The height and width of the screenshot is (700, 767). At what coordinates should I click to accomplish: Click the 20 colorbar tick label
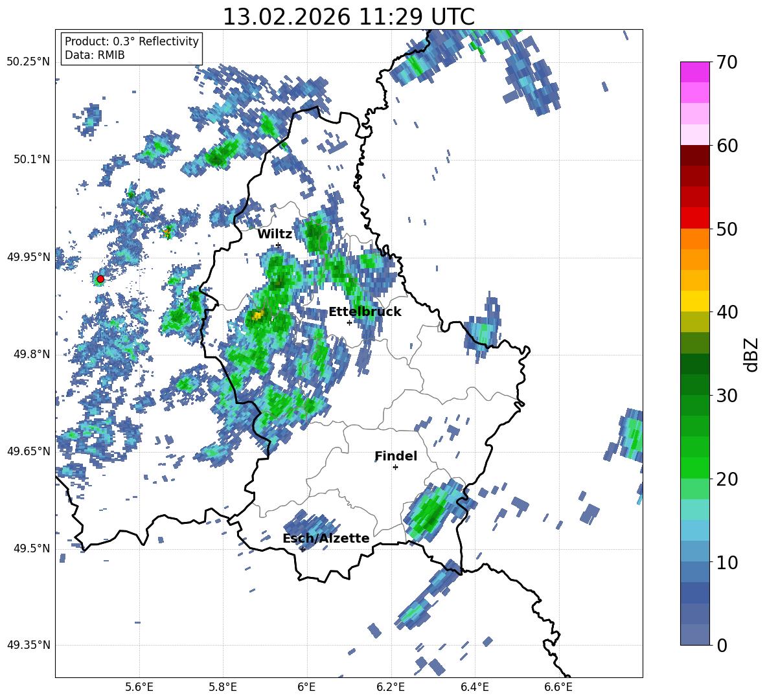click(x=727, y=479)
